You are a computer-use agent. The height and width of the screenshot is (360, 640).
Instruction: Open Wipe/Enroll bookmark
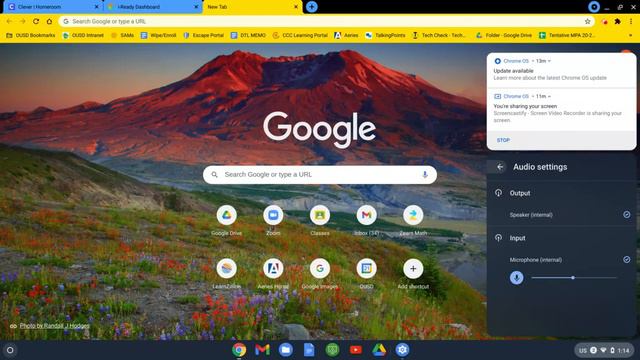click(x=158, y=36)
